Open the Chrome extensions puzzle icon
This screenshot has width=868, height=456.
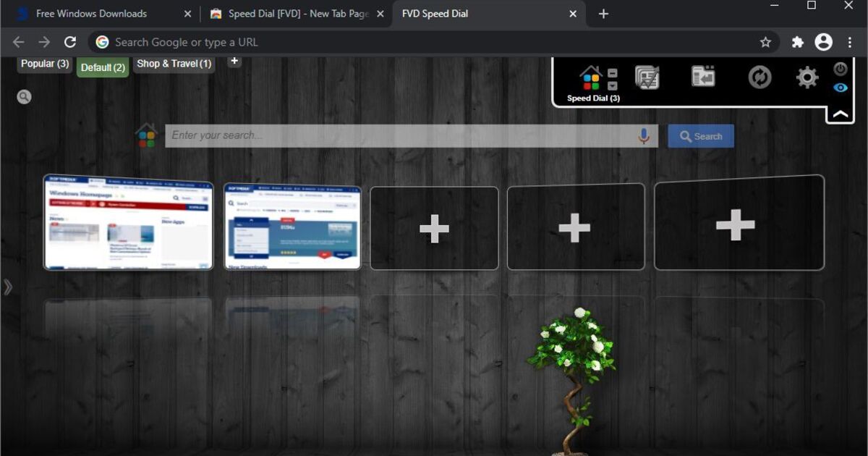(797, 43)
